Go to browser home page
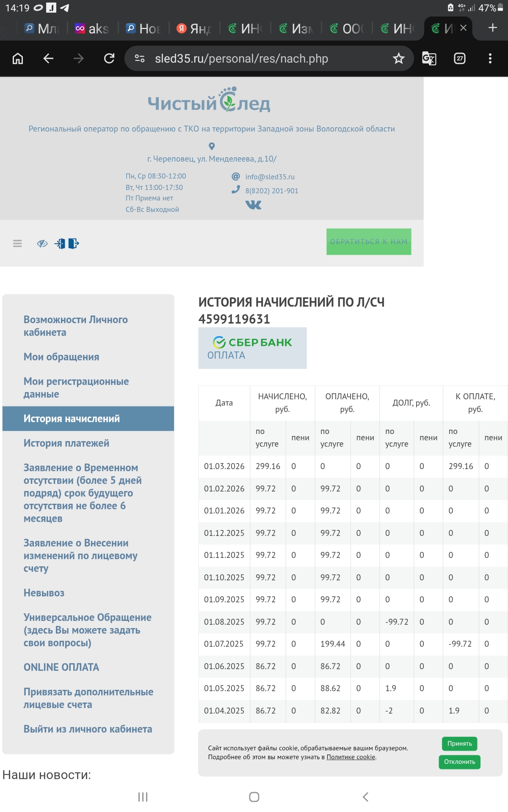 18,59
